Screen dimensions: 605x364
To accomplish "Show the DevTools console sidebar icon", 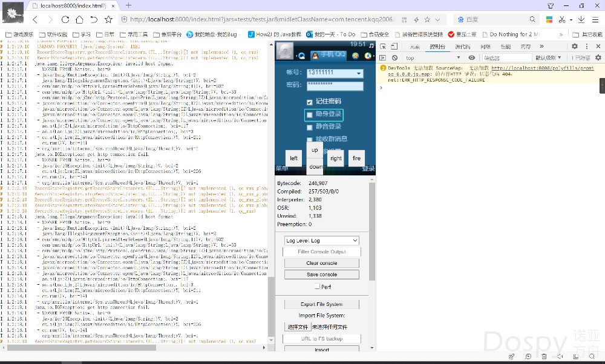I will point(383,58).
